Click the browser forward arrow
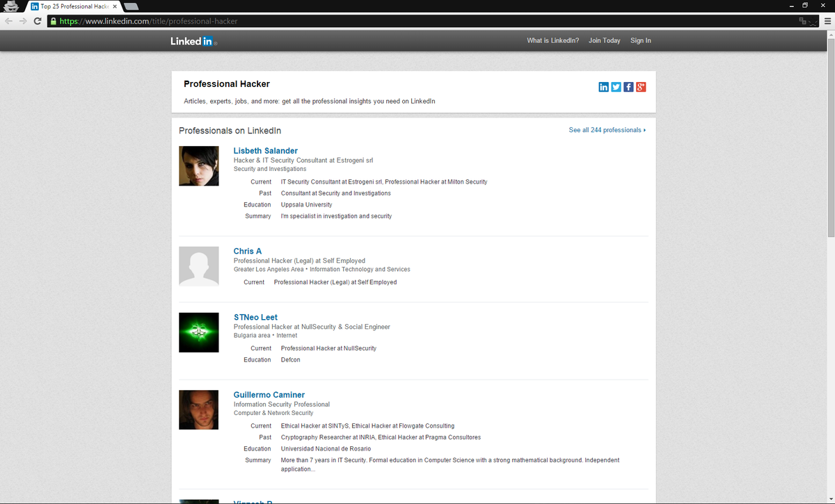This screenshot has height=504, width=835. (x=22, y=21)
